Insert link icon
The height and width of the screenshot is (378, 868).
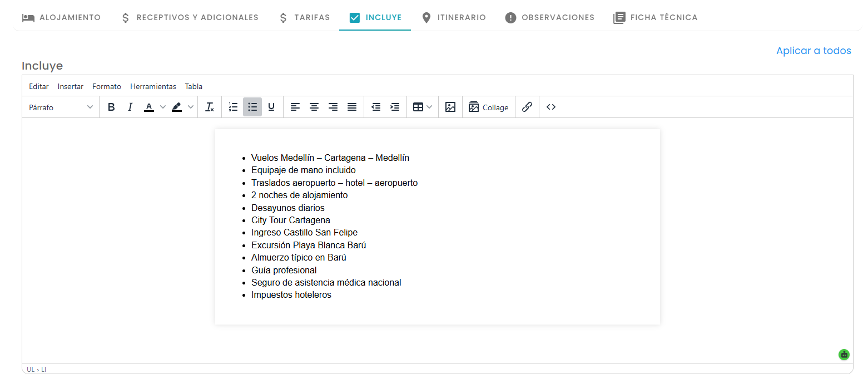point(527,107)
